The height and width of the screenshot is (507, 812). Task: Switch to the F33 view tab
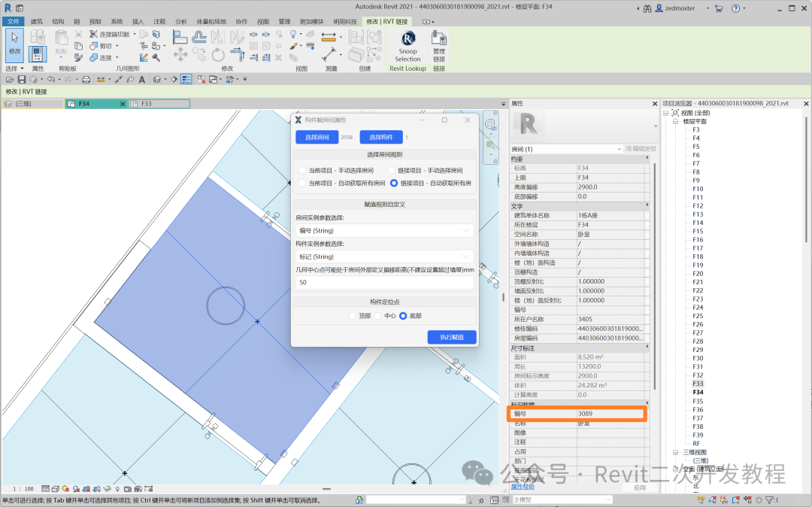159,104
